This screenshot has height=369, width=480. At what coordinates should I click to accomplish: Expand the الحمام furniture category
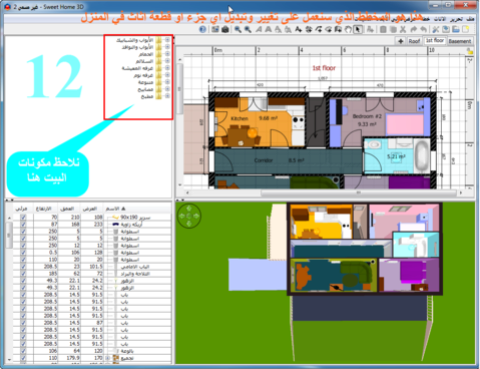(x=167, y=54)
